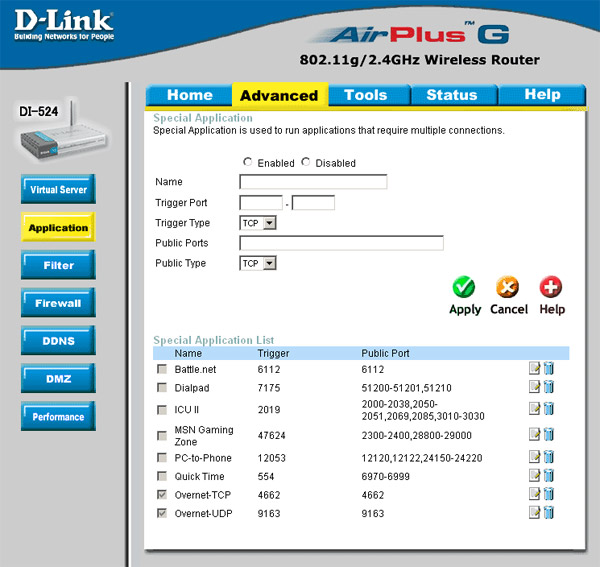Edit the Quick Time entry
The width and height of the screenshot is (600, 567).
(534, 475)
